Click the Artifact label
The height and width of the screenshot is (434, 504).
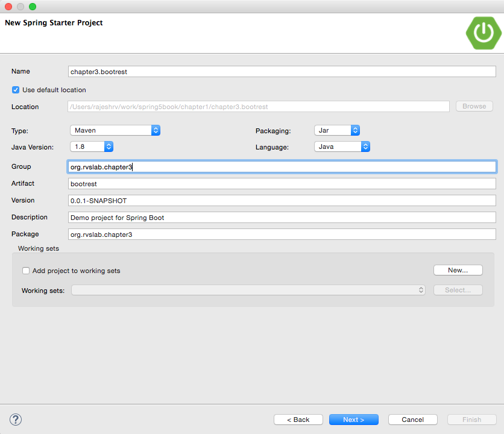pos(23,183)
